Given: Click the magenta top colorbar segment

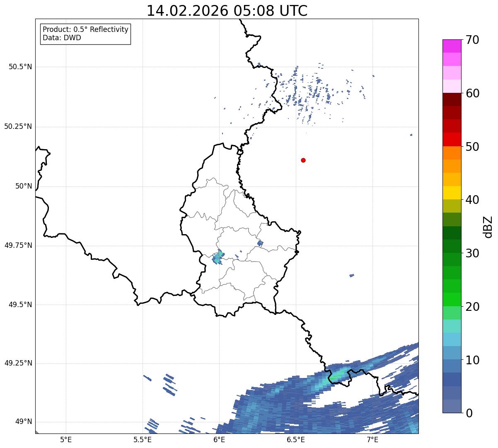Looking at the screenshot, I should tap(452, 46).
